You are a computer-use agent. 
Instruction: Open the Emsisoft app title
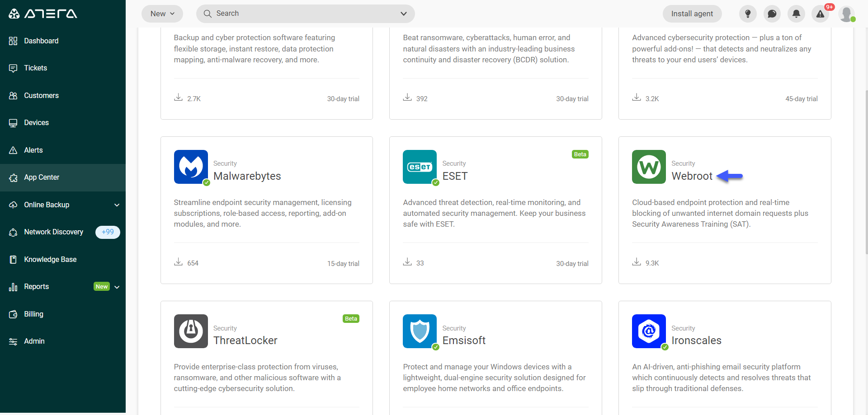click(x=464, y=340)
